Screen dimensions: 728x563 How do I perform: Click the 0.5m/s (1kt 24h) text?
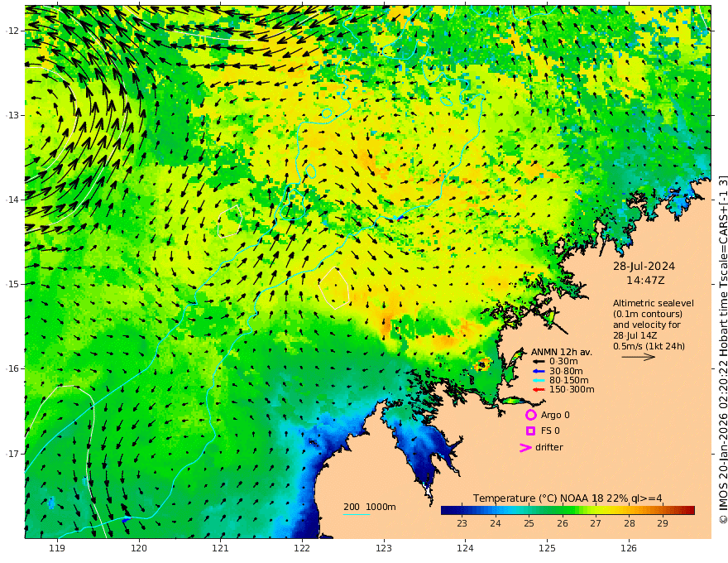649,346
